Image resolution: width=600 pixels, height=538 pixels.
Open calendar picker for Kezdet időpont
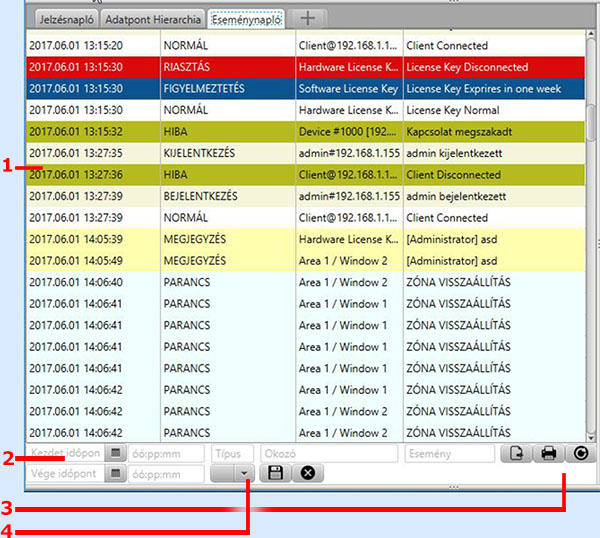coord(115,454)
